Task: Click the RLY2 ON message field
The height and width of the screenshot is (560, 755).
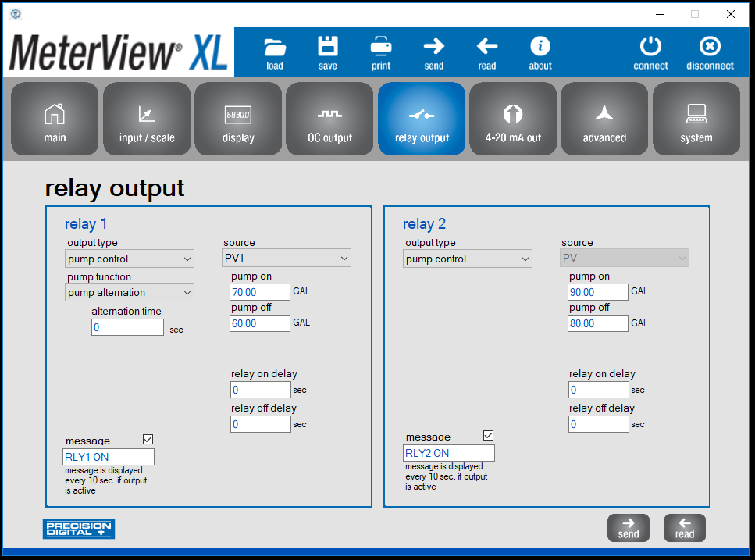Action: click(449, 453)
